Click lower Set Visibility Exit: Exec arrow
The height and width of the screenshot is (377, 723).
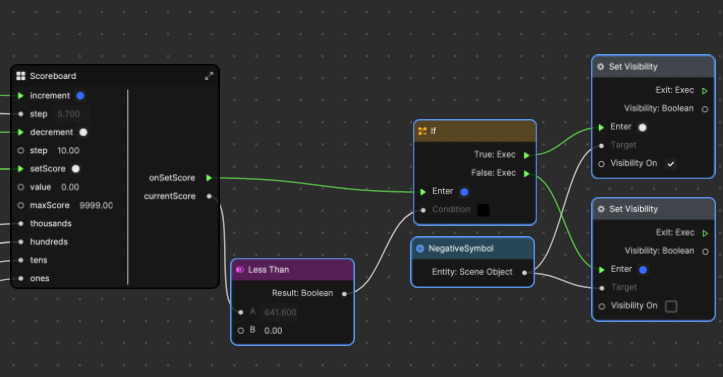705,233
